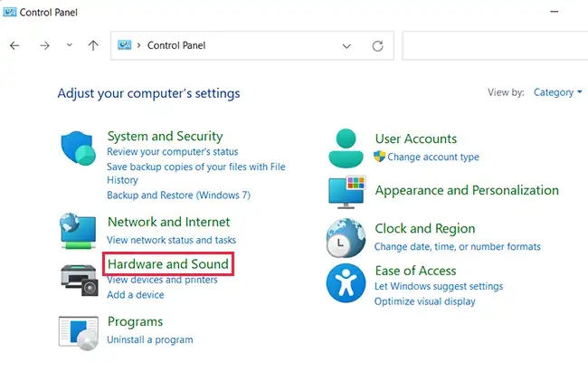Navigate up one level with the up arrow
Viewport: 588px width, 382px height.
pos(93,46)
